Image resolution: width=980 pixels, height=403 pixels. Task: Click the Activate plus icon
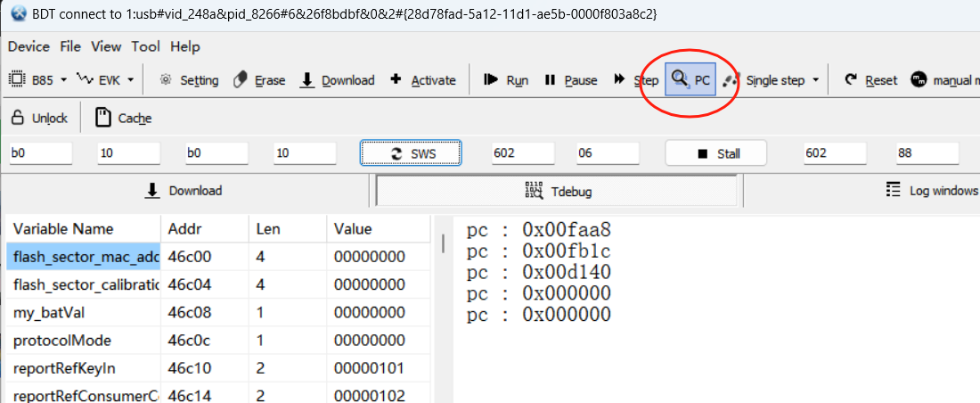point(396,79)
